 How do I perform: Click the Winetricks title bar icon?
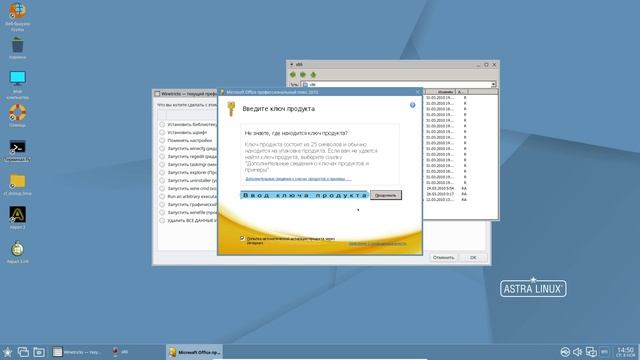point(157,94)
